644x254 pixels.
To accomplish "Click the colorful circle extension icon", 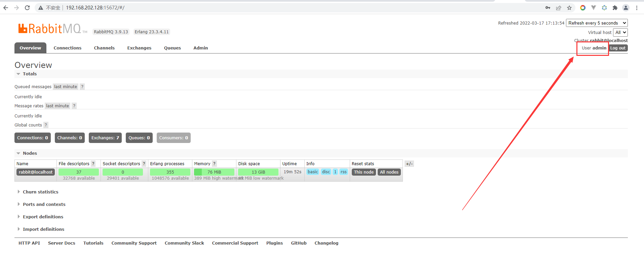I will tap(583, 8).
